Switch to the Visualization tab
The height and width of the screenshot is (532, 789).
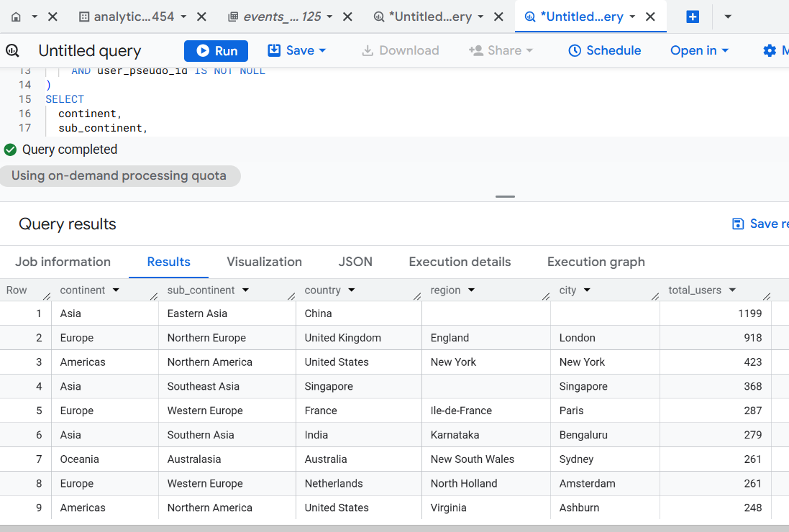click(264, 262)
